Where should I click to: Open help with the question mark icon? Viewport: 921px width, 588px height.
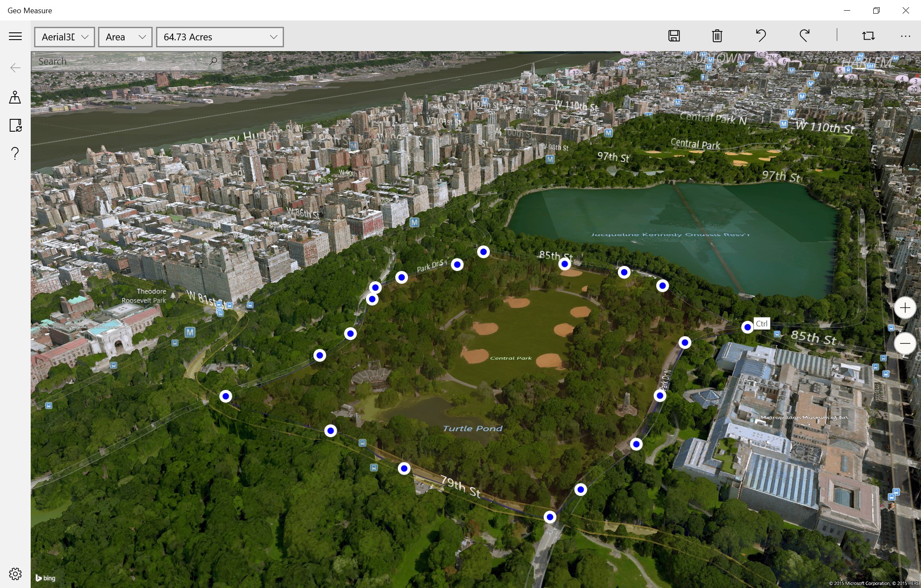click(x=15, y=153)
